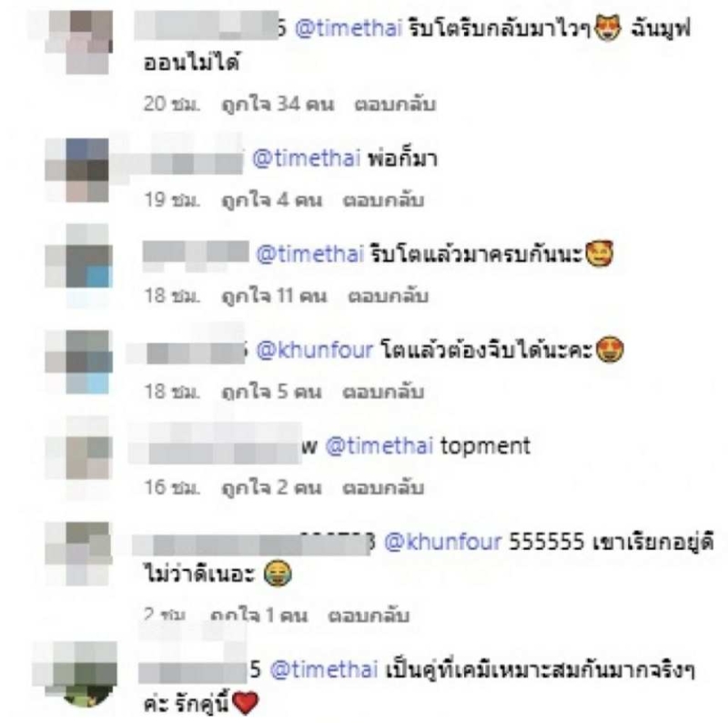Reply to the comment with 4 likes
Image resolution: width=728 pixels, height=723 pixels.
point(383,200)
